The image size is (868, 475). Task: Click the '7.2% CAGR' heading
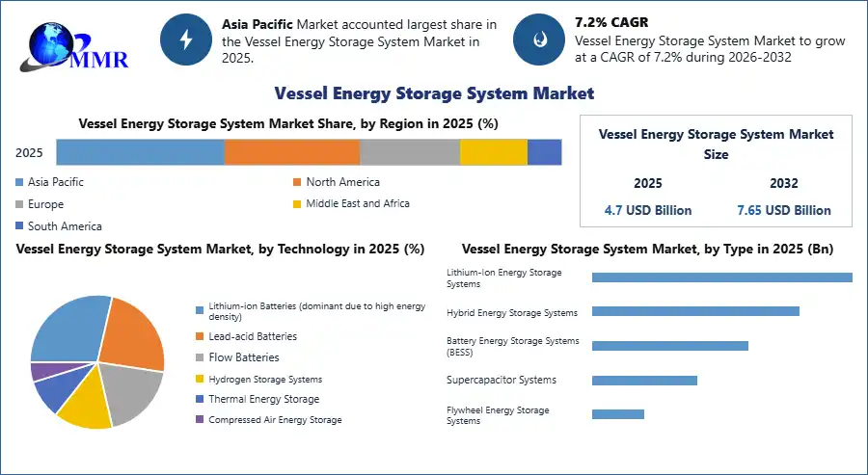click(611, 22)
